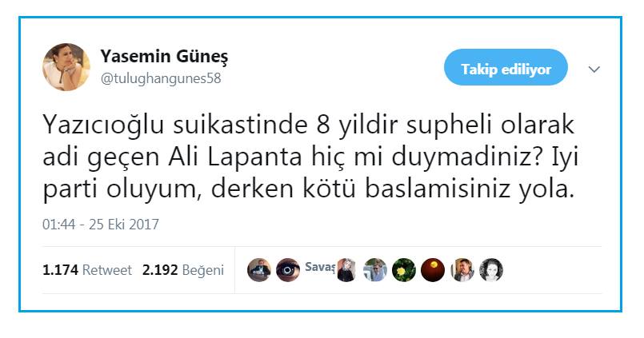Open liker avatar of man in grey jacket
Image resolution: width=644 pixels, height=338 pixels.
(462, 270)
